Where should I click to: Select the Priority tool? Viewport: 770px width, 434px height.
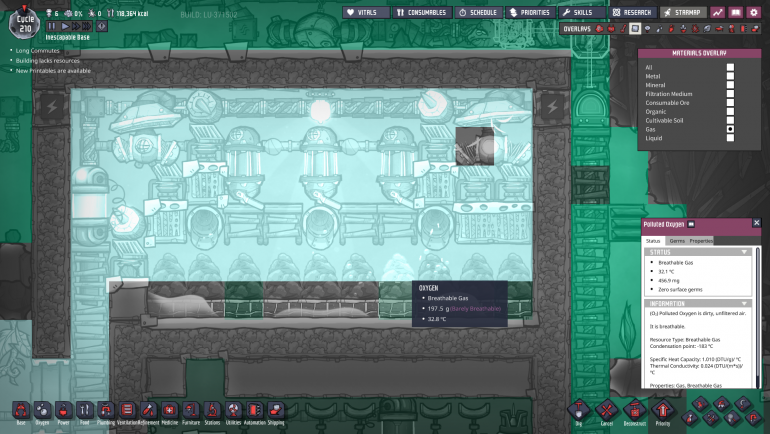click(662, 410)
